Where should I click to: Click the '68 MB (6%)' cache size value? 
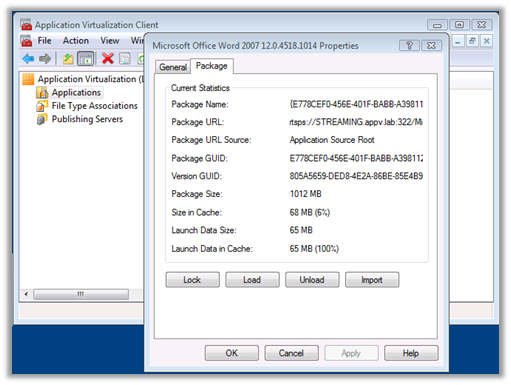pyautogui.click(x=309, y=212)
